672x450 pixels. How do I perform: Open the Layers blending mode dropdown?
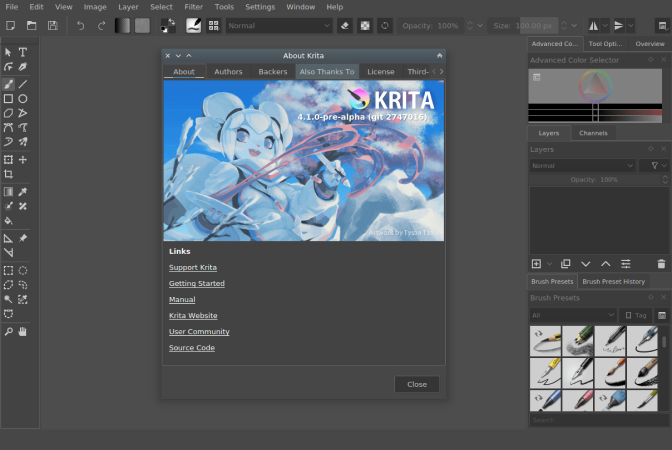point(582,165)
